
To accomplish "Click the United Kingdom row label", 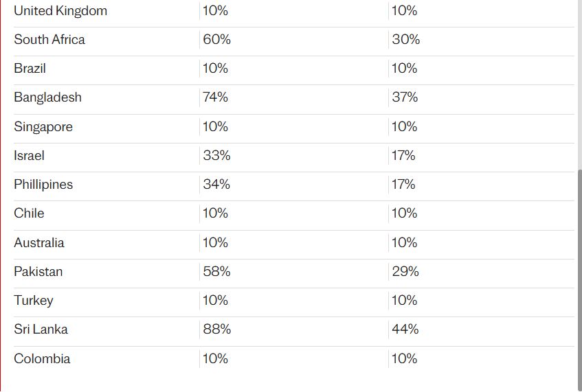I will [x=60, y=11].
